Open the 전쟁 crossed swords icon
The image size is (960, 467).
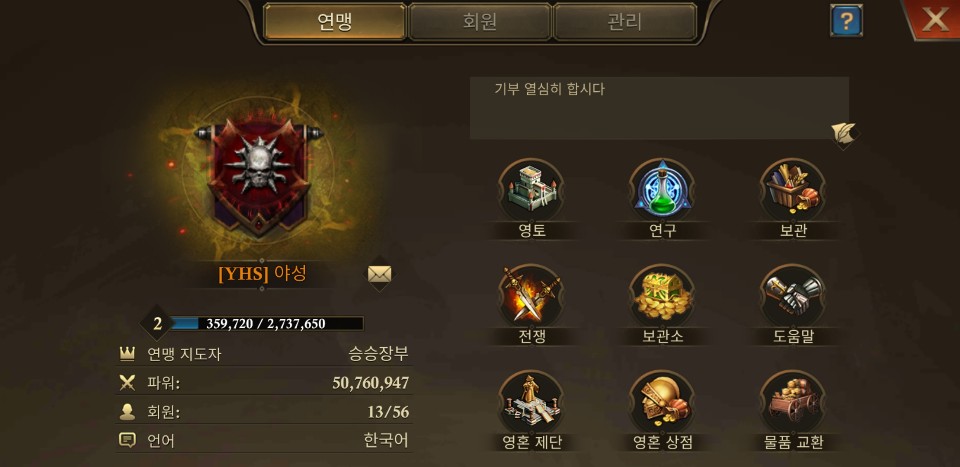531,296
